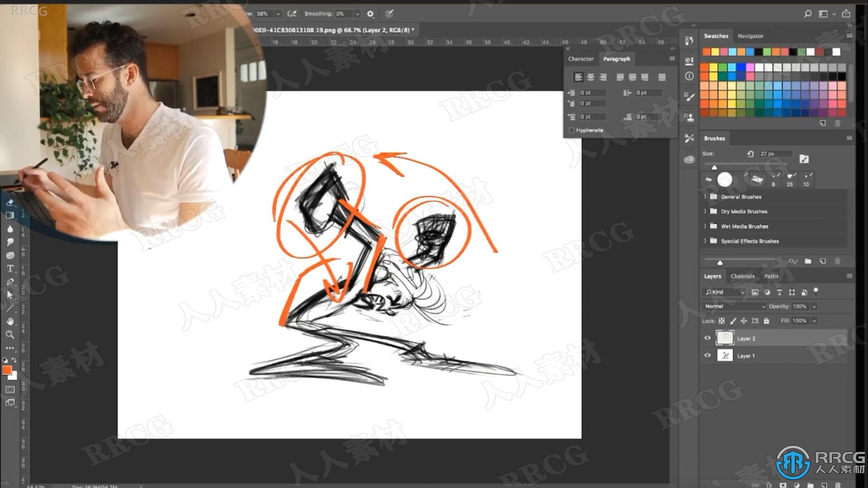The height and width of the screenshot is (488, 868).
Task: Click the indent left margin field
Action: point(592,93)
